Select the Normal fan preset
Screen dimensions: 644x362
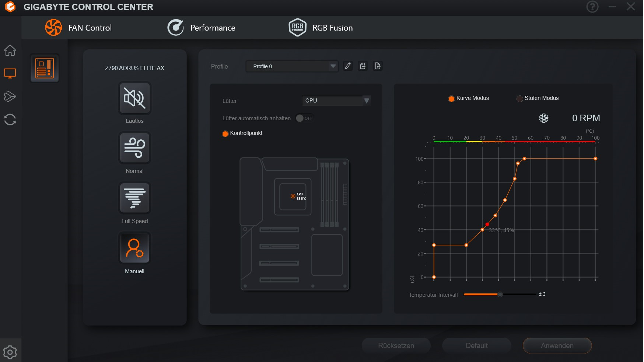134,148
